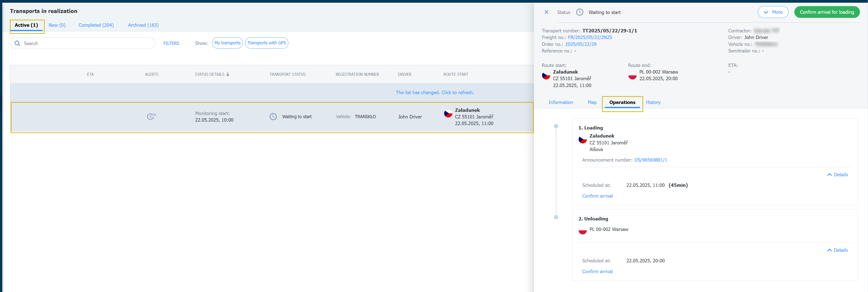The image size is (868, 292).
Task: Click Confirm arrival under Loading
Action: (597, 196)
